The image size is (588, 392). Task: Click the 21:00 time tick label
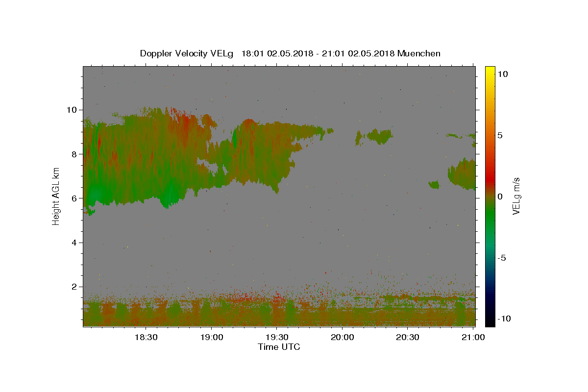pyautogui.click(x=473, y=337)
